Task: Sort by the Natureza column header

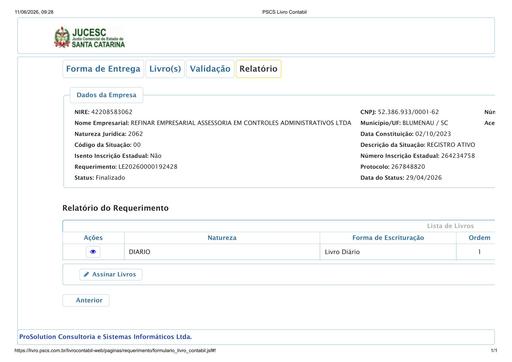Action: [x=222, y=238]
